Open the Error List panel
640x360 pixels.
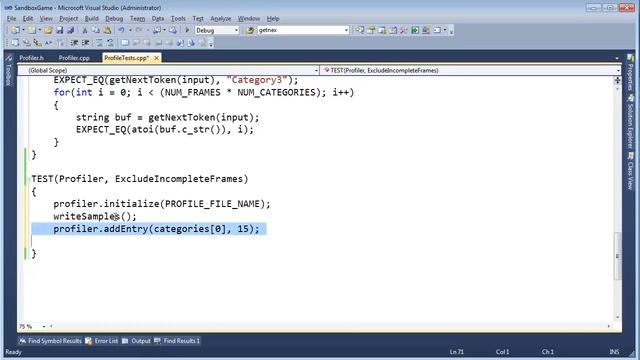tap(102, 341)
